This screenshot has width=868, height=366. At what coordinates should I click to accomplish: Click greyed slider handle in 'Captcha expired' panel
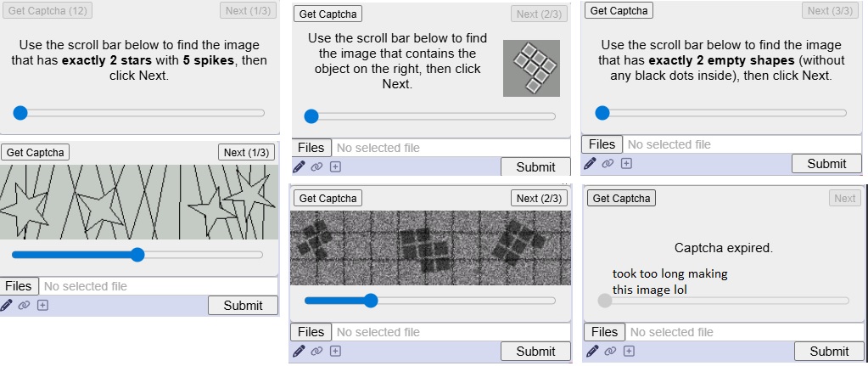coord(605,301)
